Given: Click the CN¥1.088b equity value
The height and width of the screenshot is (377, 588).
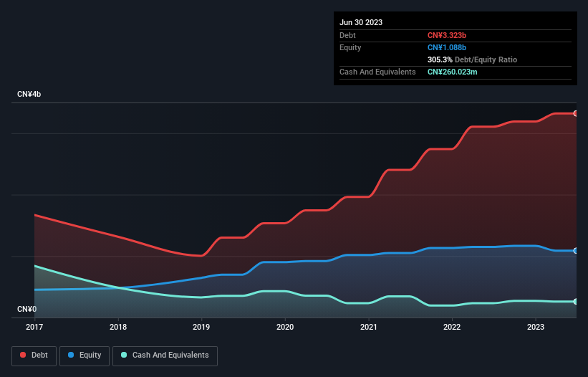Looking at the screenshot, I should click(447, 47).
